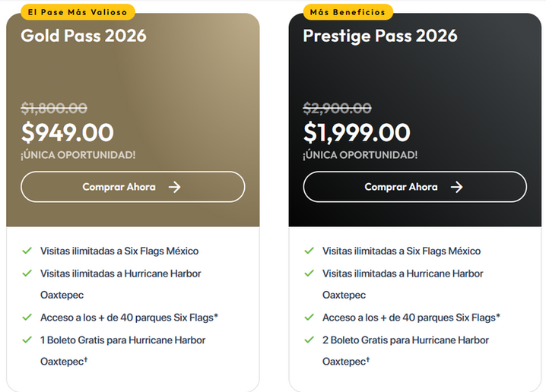Click checkmark beside Prestige Hurricane Harbor visits
This screenshot has height=392, width=546.
(309, 273)
